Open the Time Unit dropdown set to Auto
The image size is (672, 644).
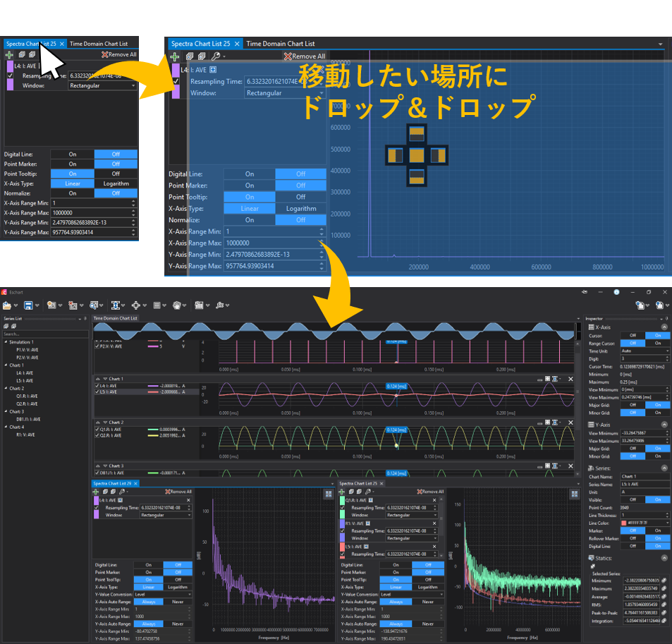click(x=644, y=351)
